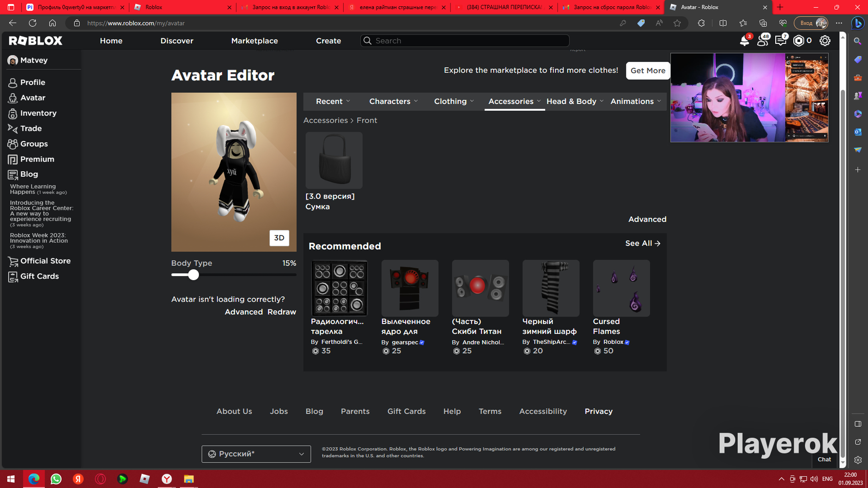This screenshot has height=488, width=868.
Task: Open the Chat panel button
Action: coord(824,459)
